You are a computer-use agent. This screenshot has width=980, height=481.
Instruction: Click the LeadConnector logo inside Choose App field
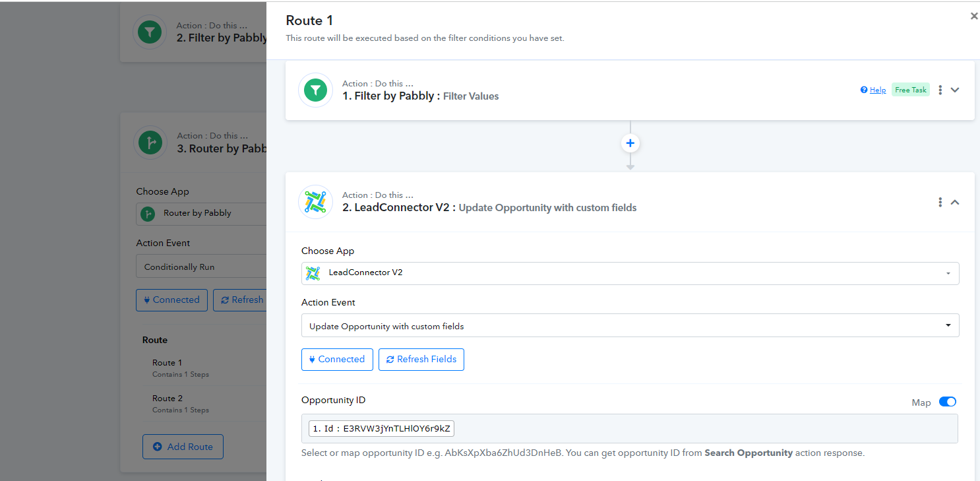pyautogui.click(x=313, y=273)
